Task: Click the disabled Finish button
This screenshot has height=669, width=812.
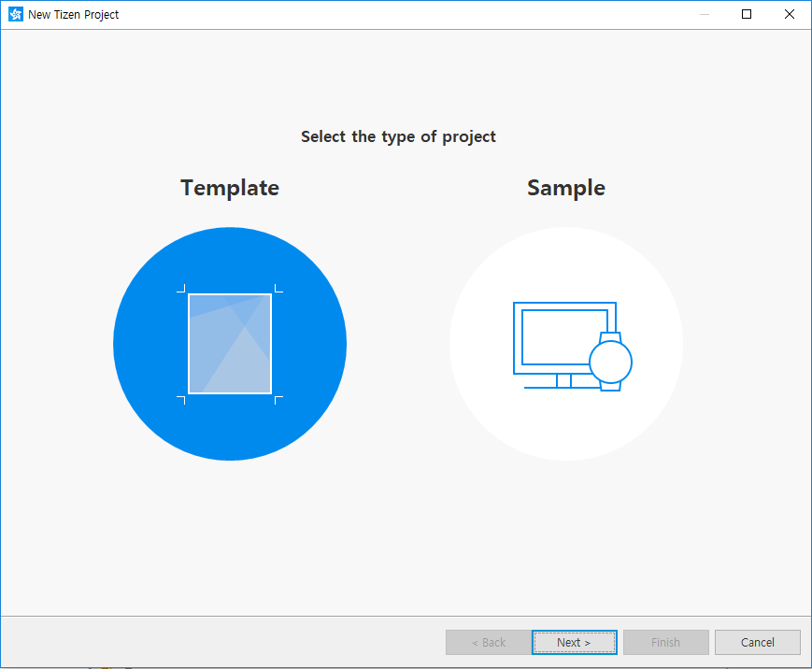Action: click(665, 642)
